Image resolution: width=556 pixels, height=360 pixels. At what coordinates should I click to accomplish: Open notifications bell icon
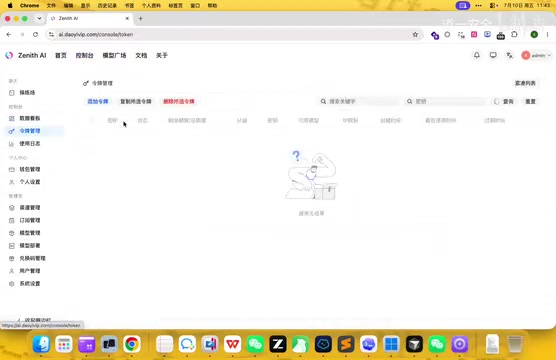pos(477,55)
